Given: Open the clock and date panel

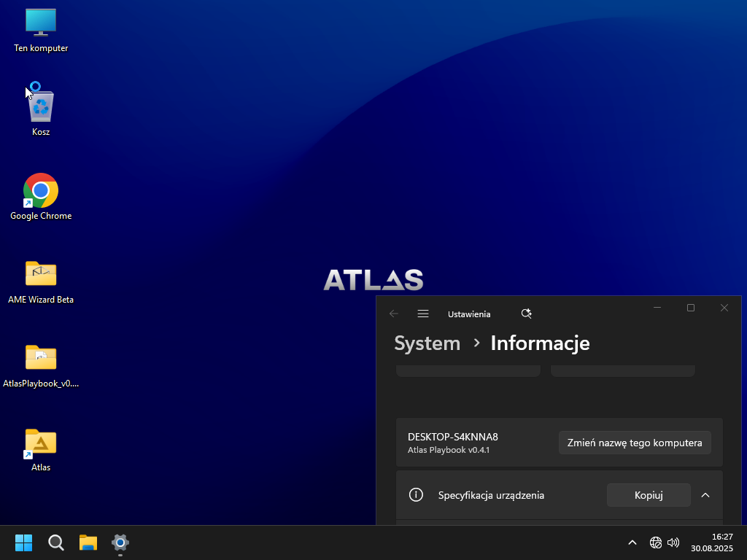Looking at the screenshot, I should [x=712, y=542].
